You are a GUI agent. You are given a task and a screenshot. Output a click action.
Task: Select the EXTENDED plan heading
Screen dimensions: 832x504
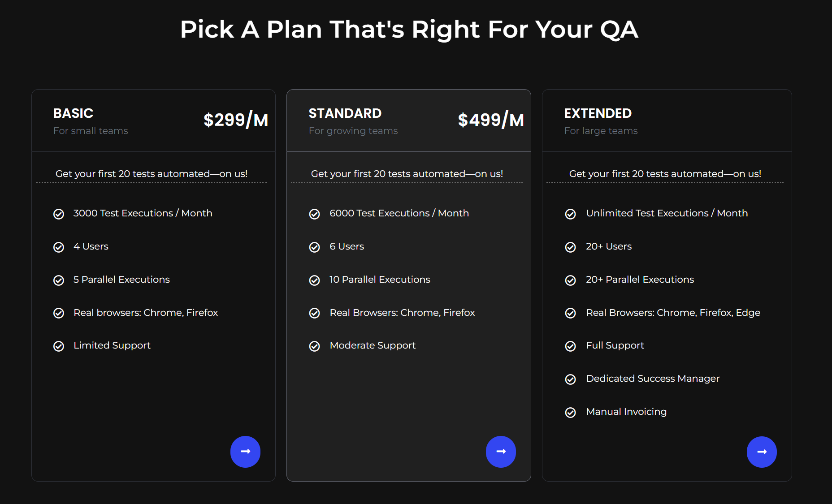point(598,113)
